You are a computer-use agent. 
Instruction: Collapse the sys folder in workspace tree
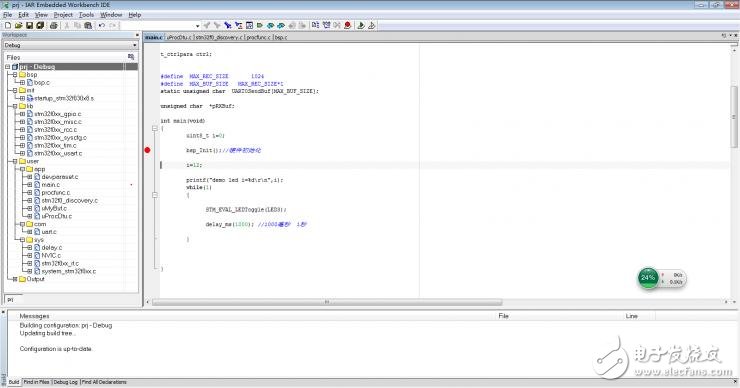pos(22,240)
